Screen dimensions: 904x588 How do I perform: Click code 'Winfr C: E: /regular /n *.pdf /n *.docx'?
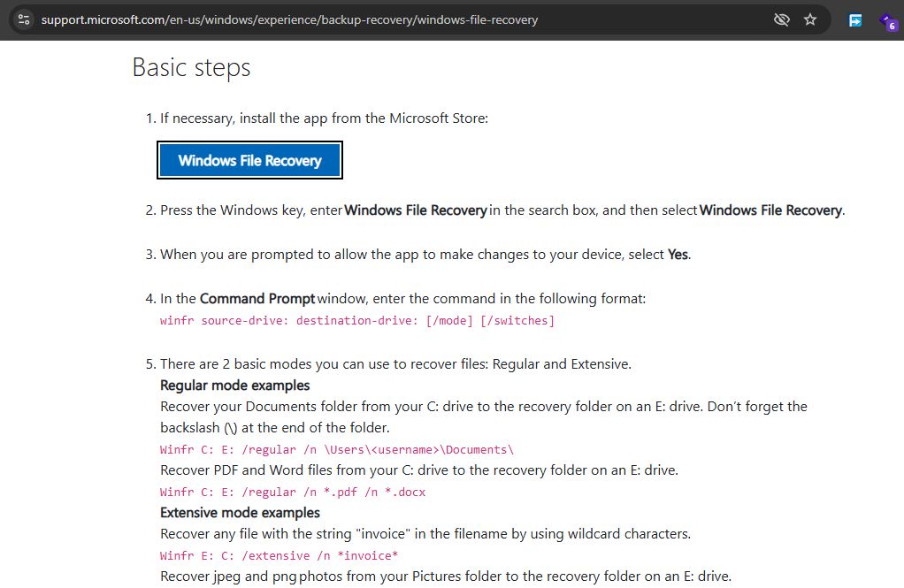293,493
